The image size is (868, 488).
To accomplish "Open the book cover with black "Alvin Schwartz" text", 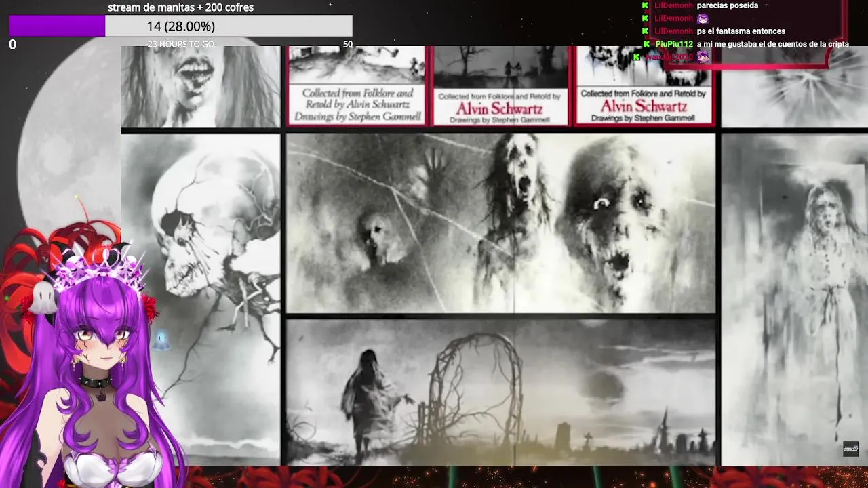I will tap(357, 86).
